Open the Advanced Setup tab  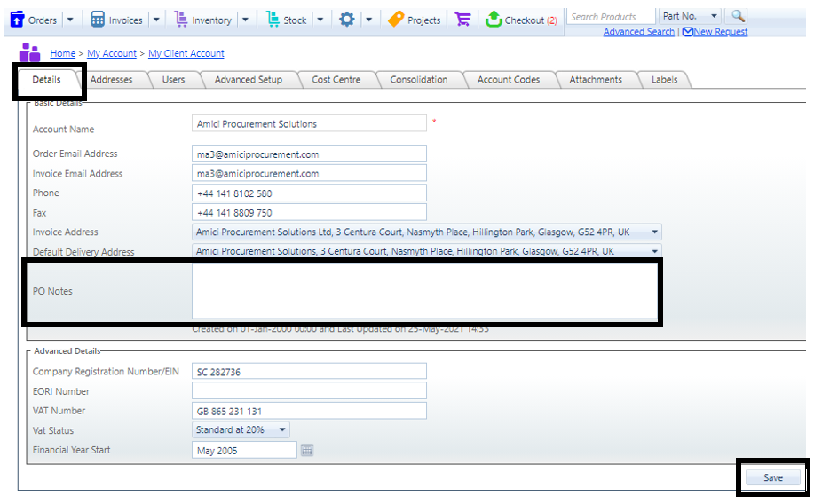pyautogui.click(x=249, y=79)
